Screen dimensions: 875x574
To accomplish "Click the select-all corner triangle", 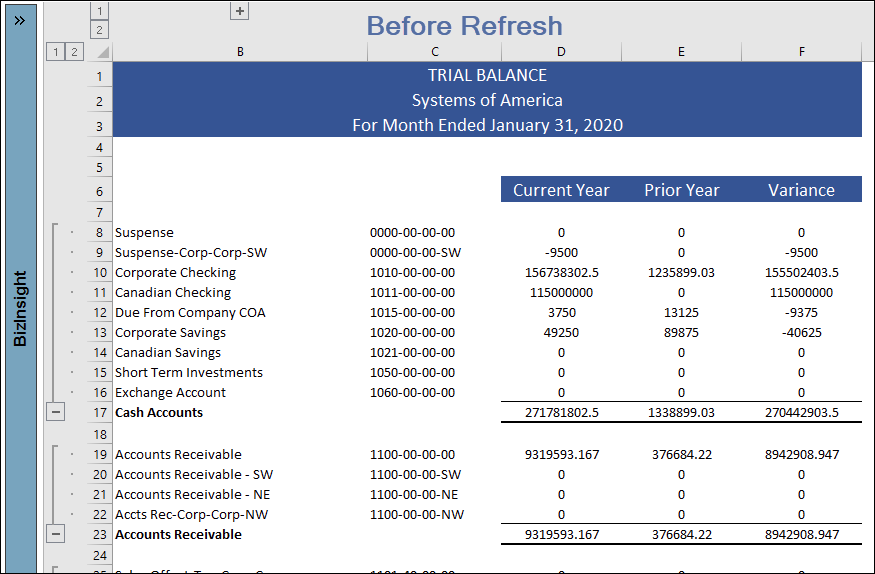I will tap(103, 52).
